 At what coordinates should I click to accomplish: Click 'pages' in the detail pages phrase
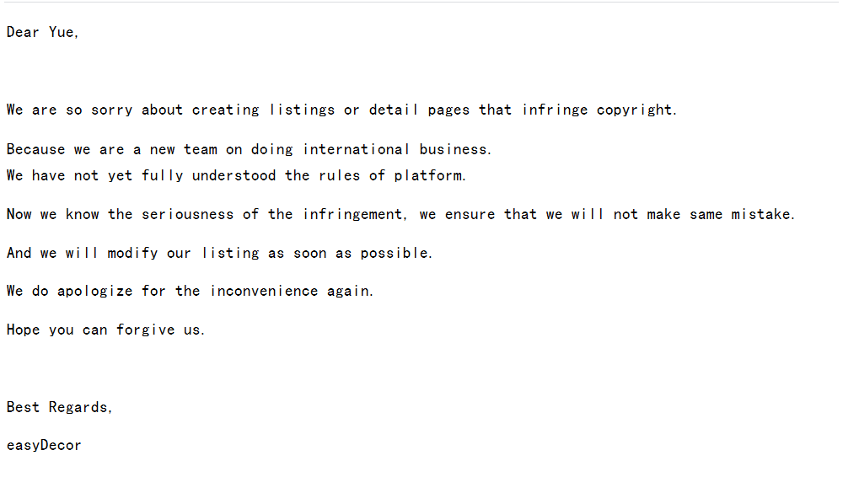pos(449,110)
